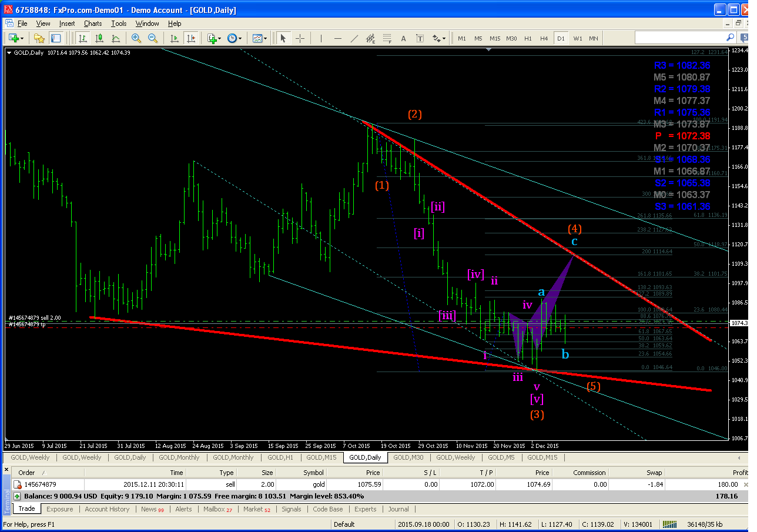The width and height of the screenshot is (757, 532).
Task: Open Navigator favorites star icon
Action: (39, 38)
